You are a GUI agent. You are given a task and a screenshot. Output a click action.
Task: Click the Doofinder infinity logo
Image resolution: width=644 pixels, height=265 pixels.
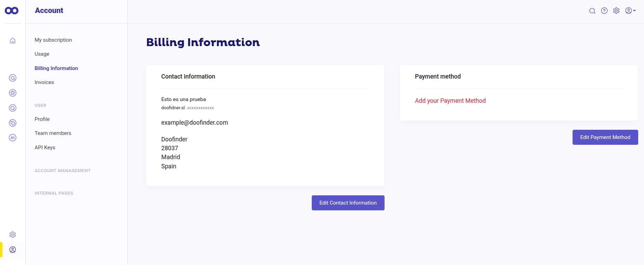(x=12, y=11)
